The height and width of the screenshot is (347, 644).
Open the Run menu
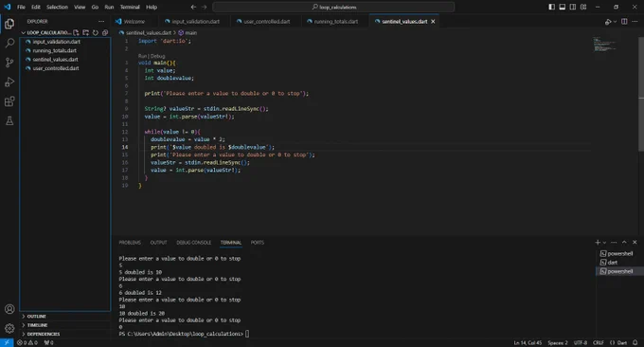point(109,7)
